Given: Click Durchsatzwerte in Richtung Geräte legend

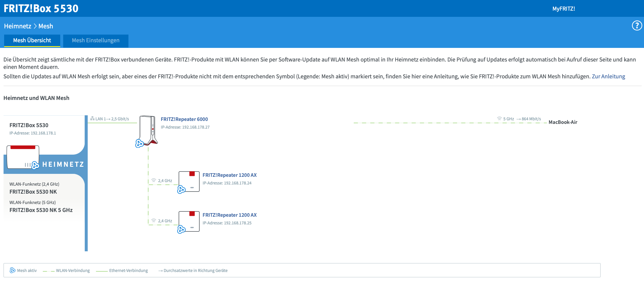Looking at the screenshot, I should tap(193, 271).
